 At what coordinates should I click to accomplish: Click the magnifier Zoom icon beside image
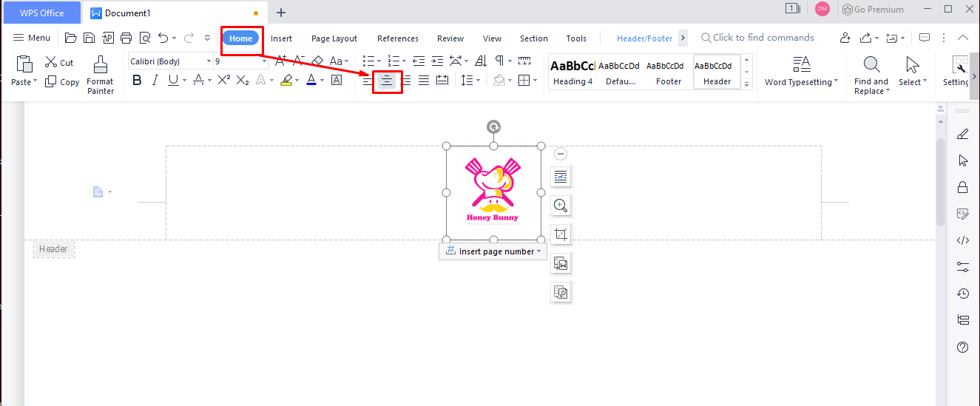[x=561, y=206]
